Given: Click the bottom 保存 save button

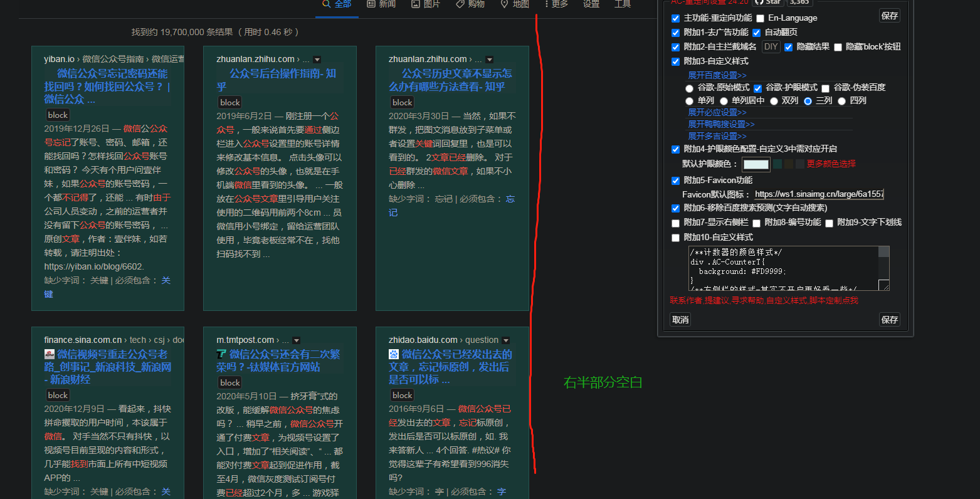Looking at the screenshot, I should [x=890, y=320].
